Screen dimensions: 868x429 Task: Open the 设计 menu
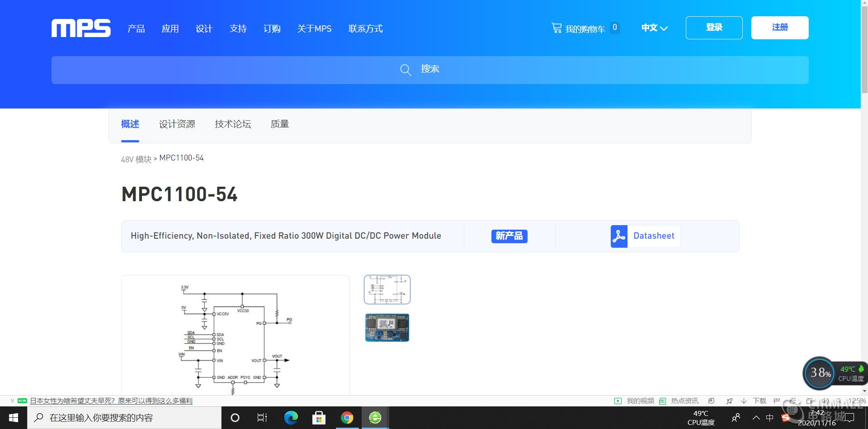(204, 28)
